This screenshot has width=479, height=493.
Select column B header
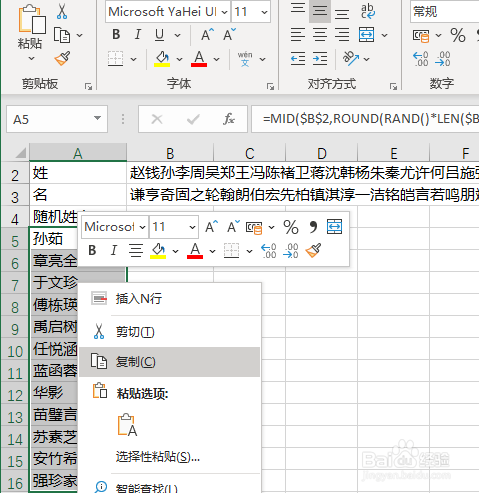(x=170, y=153)
